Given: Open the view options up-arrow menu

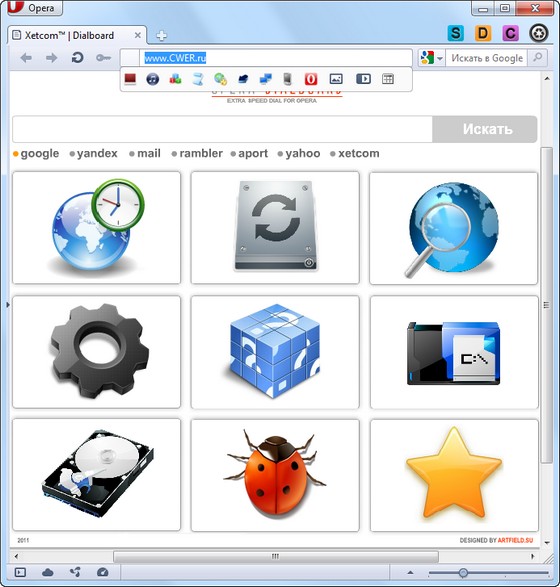Looking at the screenshot, I should coord(410,572).
